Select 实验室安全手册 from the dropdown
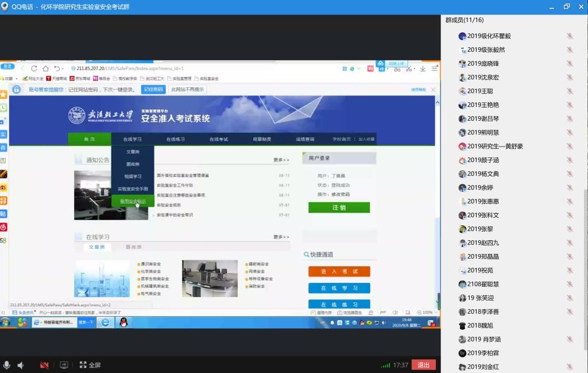Image resolution: width=588 pixels, height=373 pixels. pyautogui.click(x=133, y=189)
